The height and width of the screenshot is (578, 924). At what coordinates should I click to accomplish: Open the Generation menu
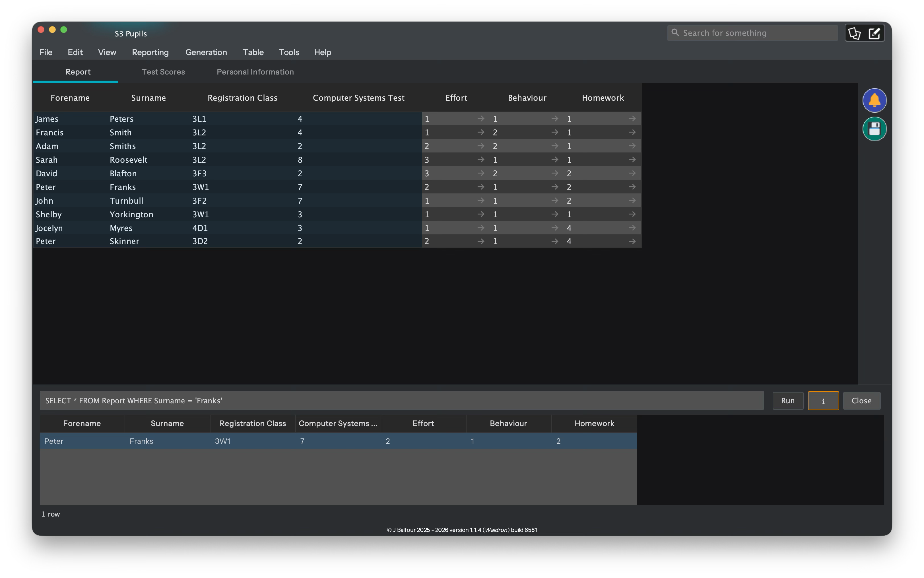[x=206, y=52]
